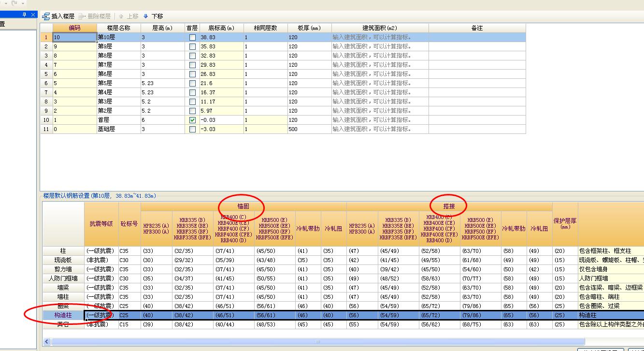Click the 层高(m) column header
This screenshot has width=644, height=351.
pos(163,28)
